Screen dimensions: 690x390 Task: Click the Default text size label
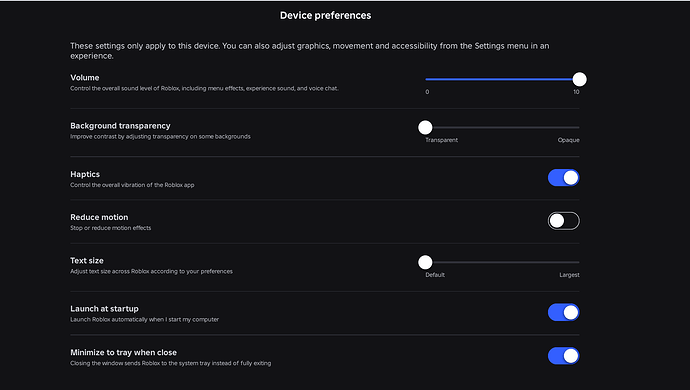click(435, 275)
